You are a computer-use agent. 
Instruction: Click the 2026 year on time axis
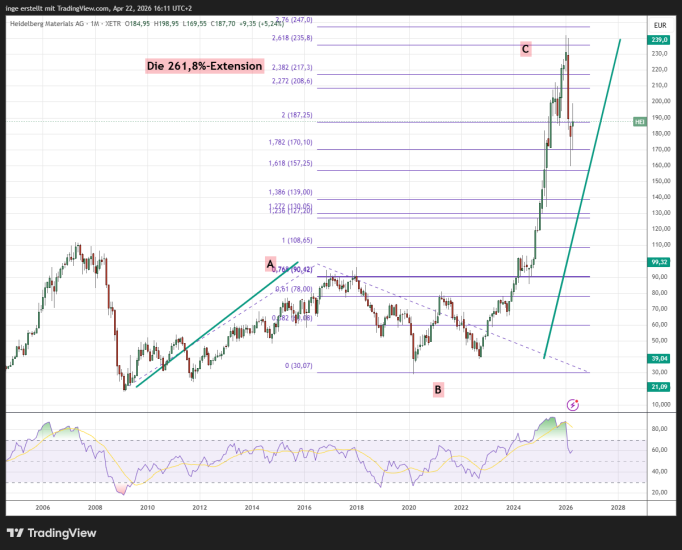click(565, 508)
